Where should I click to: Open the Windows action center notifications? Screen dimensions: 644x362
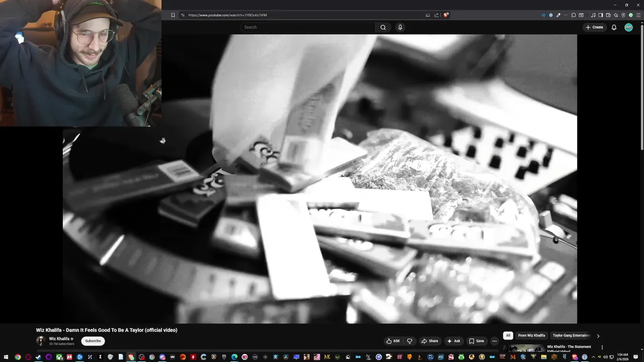pos(635,357)
